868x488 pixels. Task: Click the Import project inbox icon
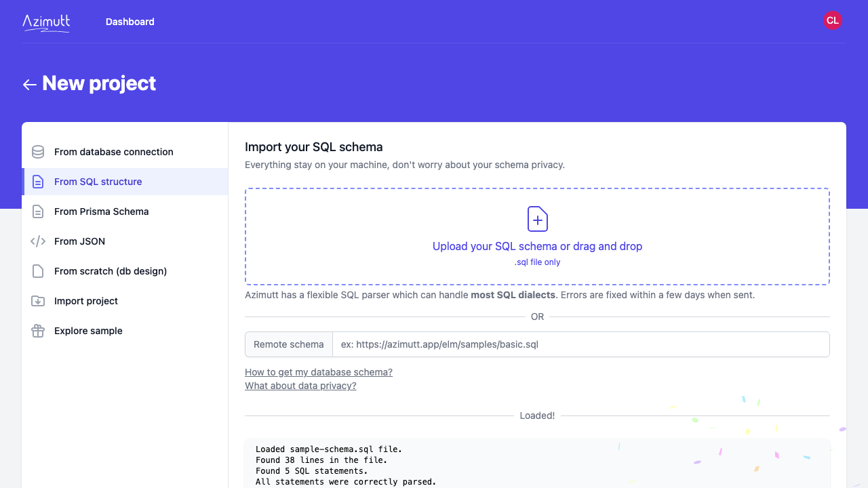click(38, 301)
